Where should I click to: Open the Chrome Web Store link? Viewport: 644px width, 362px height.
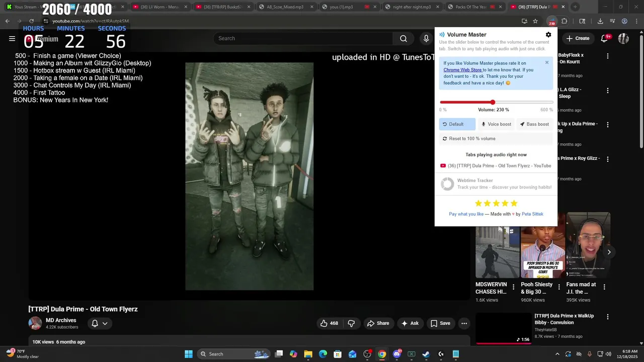point(462,70)
